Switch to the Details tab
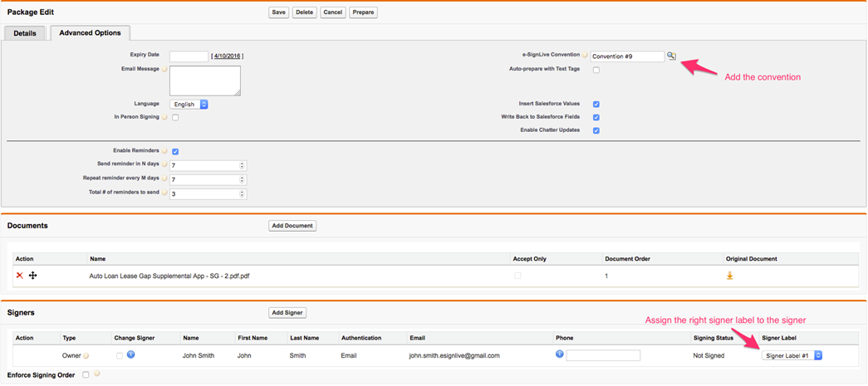Image resolution: width=868 pixels, height=386 pixels. tap(25, 33)
